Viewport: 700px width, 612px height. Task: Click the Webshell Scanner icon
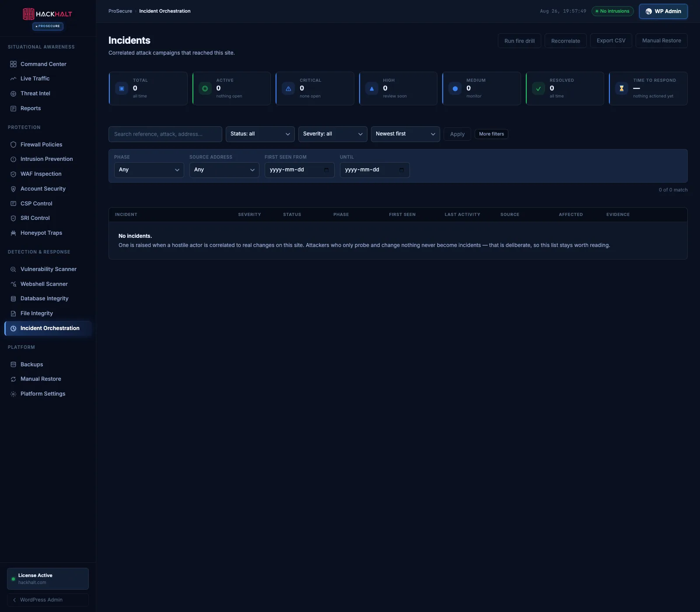(x=13, y=284)
